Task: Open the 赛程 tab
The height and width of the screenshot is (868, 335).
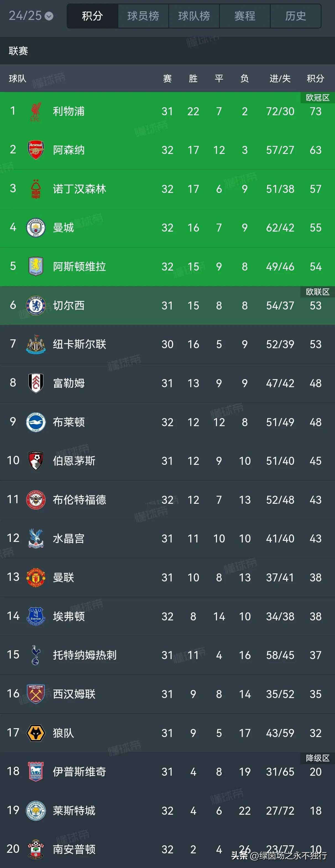Action: [245, 15]
